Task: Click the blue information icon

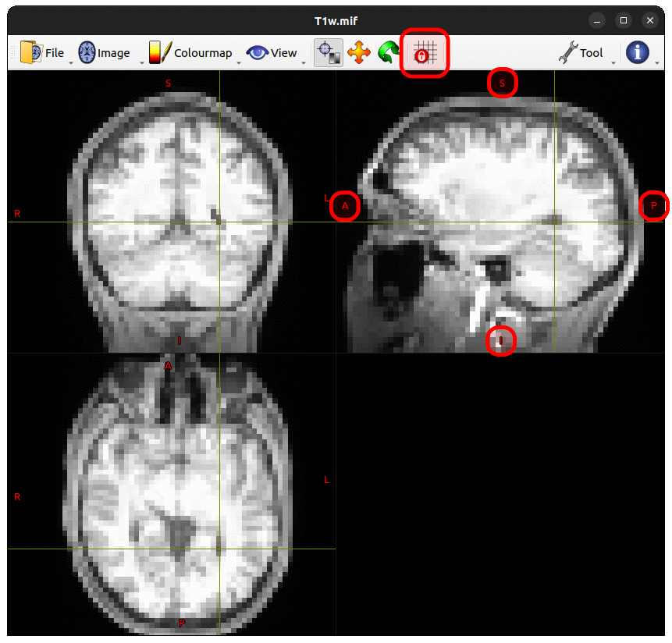Action: click(x=638, y=53)
